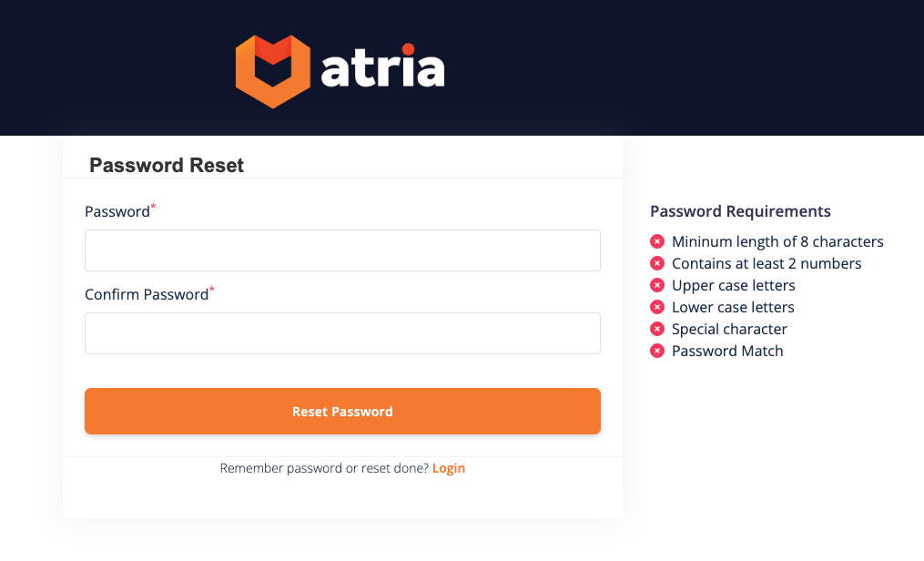Image resolution: width=924 pixels, height=561 pixels.
Task: Click the red X beside Contains at least 2 numbers
Action: click(x=657, y=263)
